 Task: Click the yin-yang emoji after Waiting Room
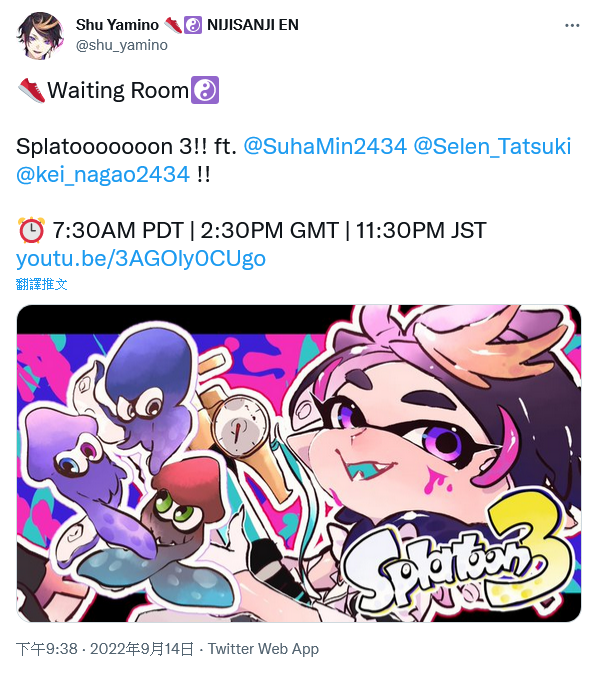pyautogui.click(x=205, y=90)
